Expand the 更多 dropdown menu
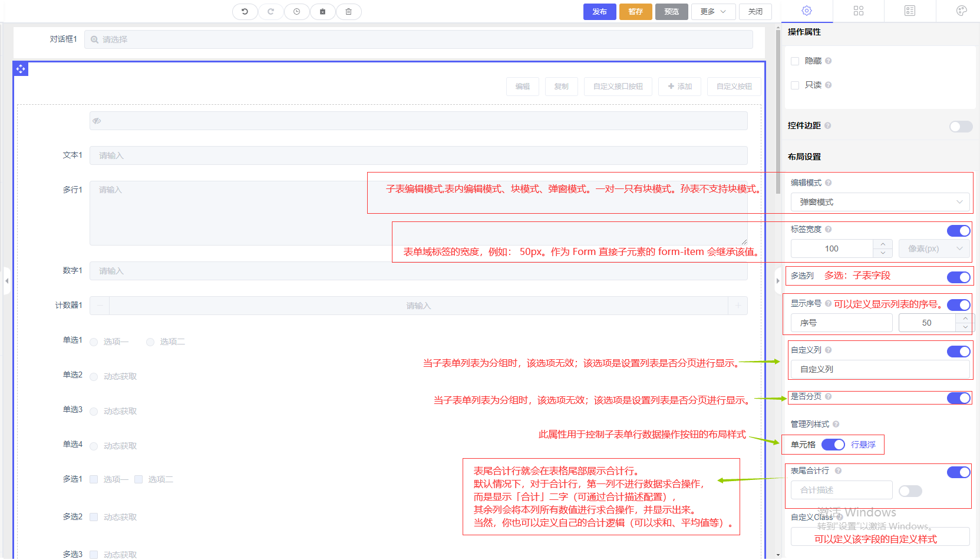 click(713, 12)
